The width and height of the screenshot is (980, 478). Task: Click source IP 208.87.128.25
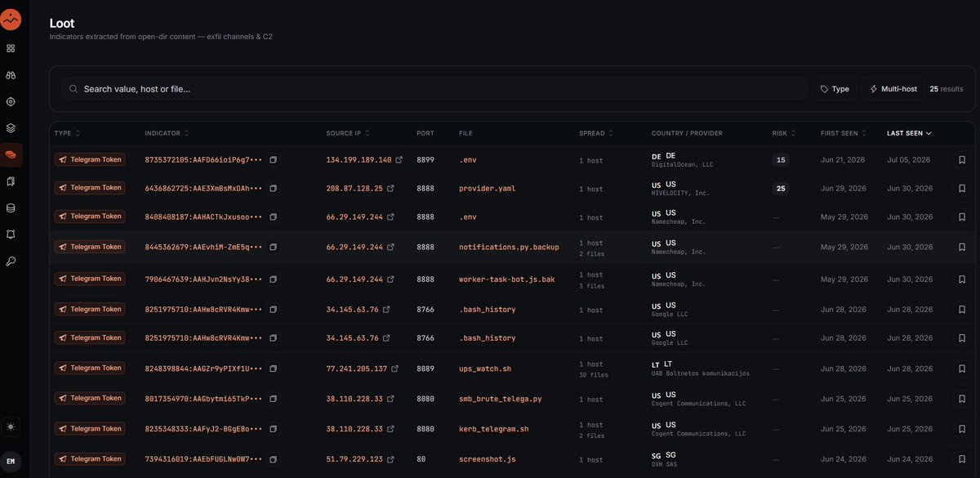pos(354,188)
